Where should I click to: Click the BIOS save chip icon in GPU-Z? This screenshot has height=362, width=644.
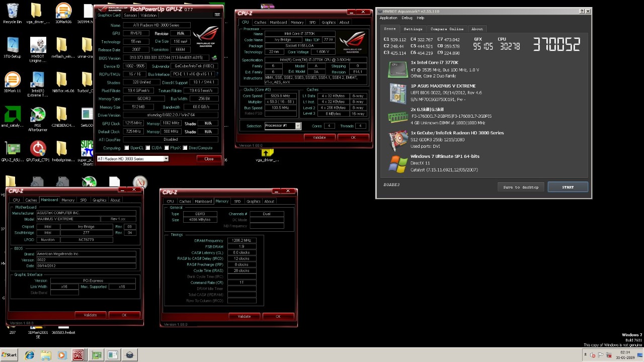coord(214,58)
